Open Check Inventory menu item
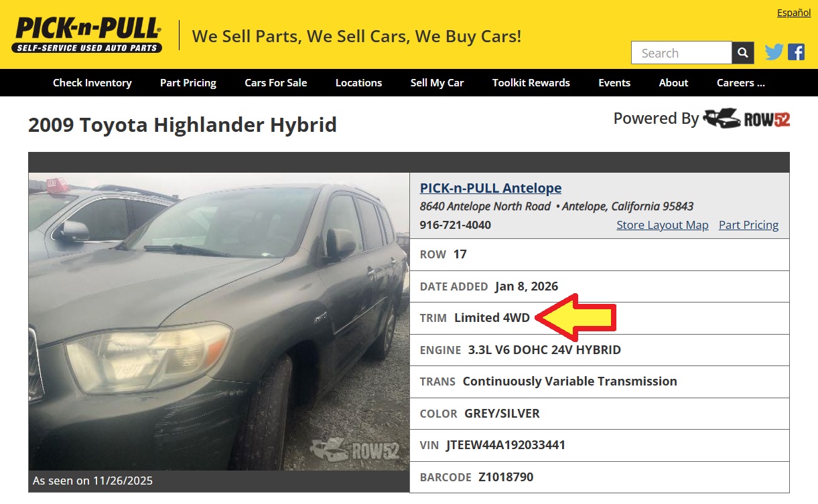 pos(92,83)
